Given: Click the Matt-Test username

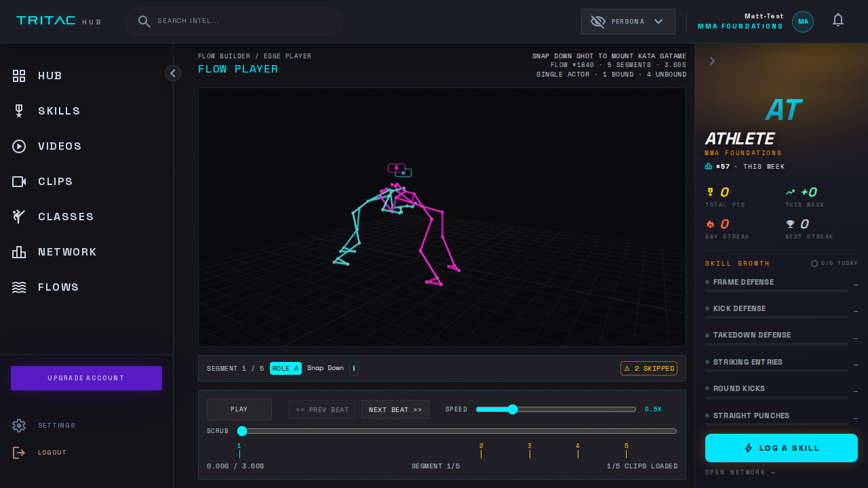Looking at the screenshot, I should point(764,16).
